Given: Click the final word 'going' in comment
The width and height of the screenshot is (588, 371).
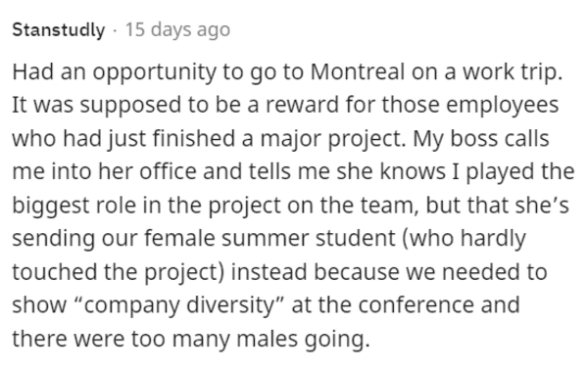Looking at the screenshot, I should point(334,341).
